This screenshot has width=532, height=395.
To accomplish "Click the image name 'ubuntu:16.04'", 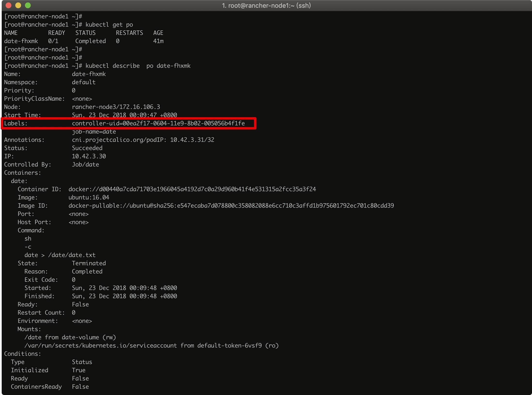I will click(89, 197).
